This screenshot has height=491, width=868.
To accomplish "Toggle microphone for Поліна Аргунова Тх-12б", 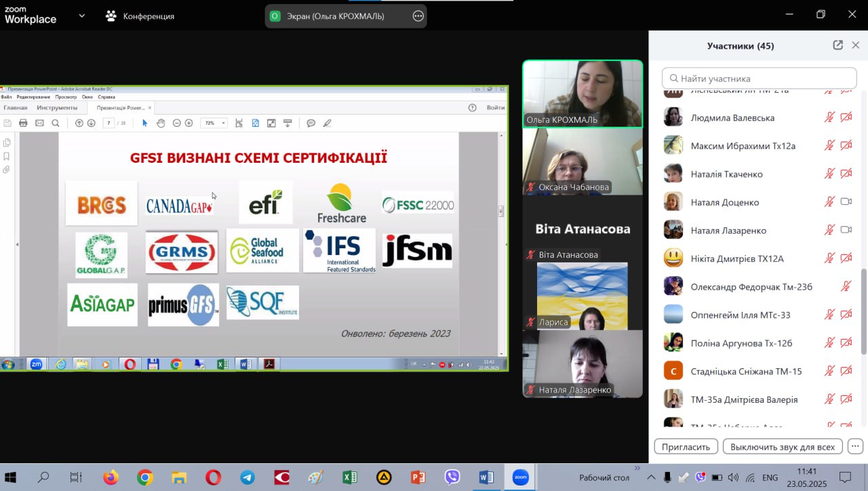I will tap(829, 343).
